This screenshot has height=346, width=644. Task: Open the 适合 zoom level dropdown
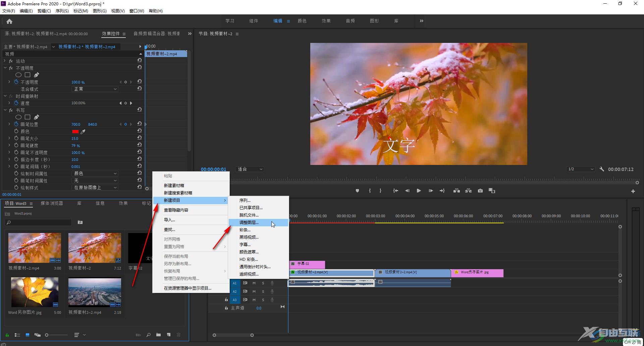pos(250,169)
